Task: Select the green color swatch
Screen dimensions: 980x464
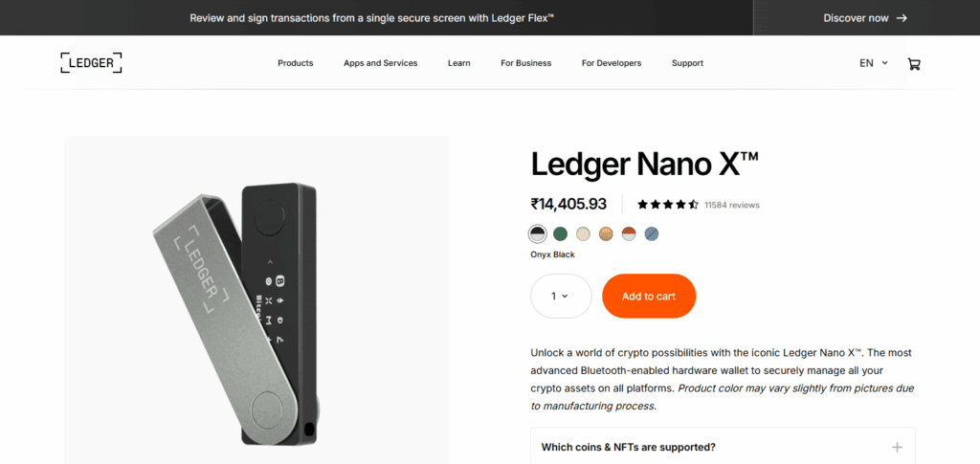Action: 561,233
